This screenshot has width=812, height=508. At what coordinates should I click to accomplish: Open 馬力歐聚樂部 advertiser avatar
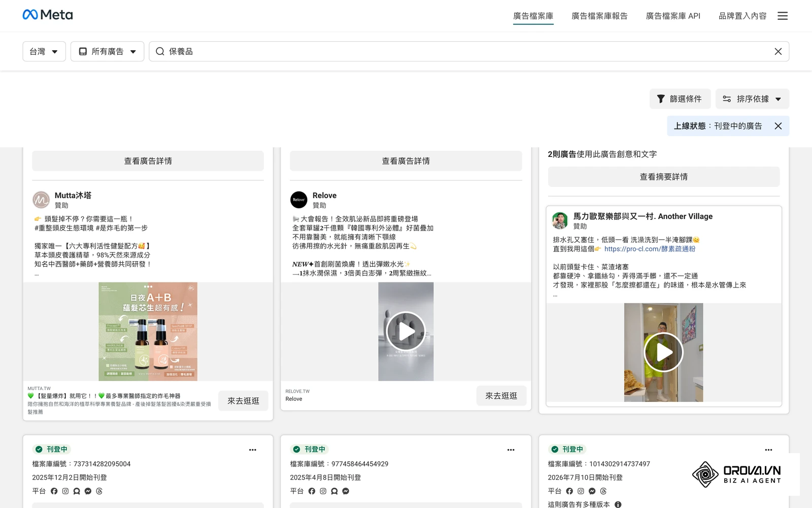tap(560, 220)
